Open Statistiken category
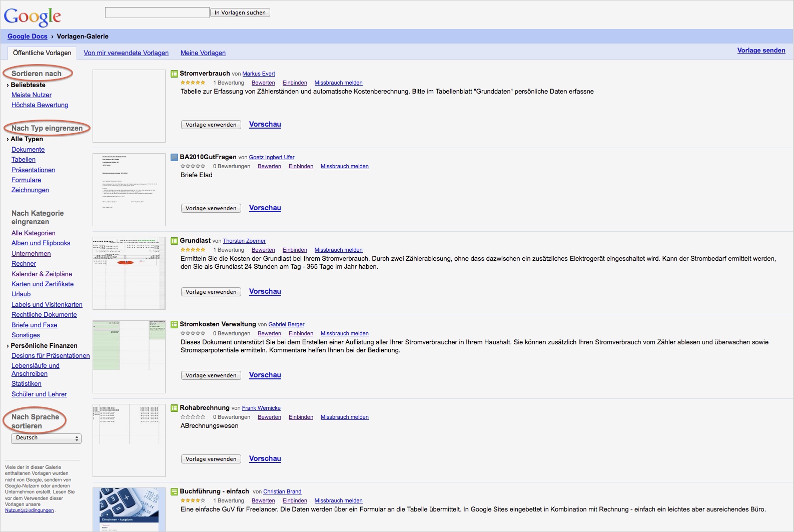The height and width of the screenshot is (532, 794). point(27,384)
